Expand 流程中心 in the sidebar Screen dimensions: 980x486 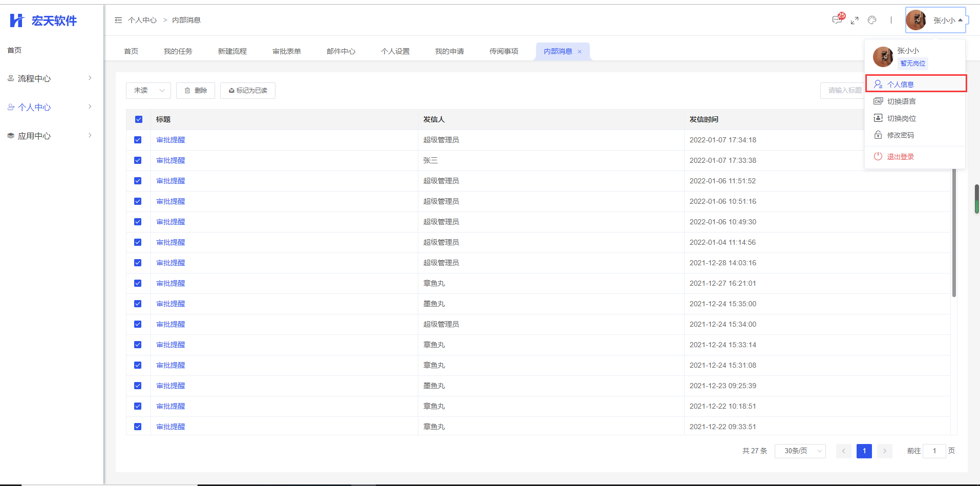(x=50, y=78)
